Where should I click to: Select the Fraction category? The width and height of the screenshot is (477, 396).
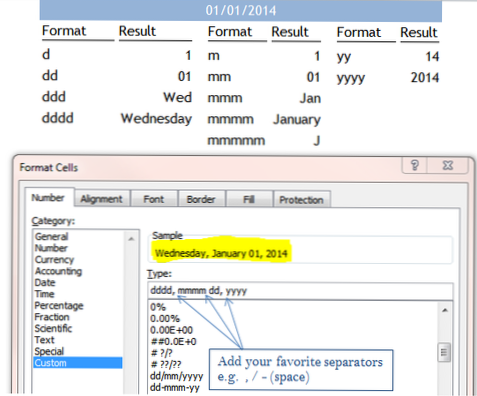52,317
